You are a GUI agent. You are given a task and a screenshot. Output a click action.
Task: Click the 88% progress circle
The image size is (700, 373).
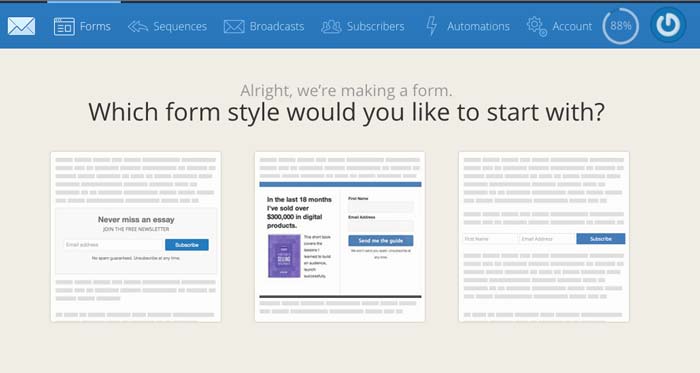click(x=621, y=26)
